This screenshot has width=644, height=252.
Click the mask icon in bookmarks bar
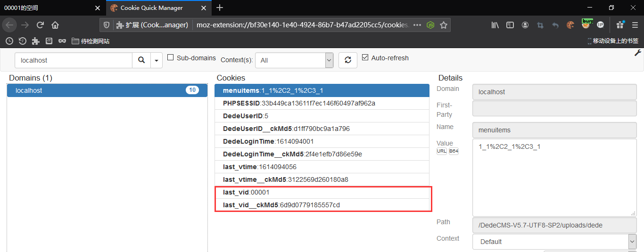62,41
